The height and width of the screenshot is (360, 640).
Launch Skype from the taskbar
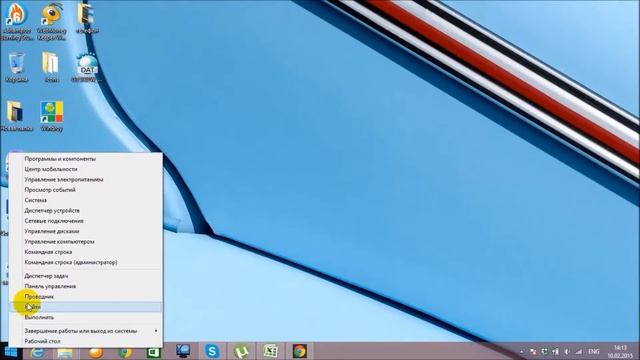pos(212,351)
